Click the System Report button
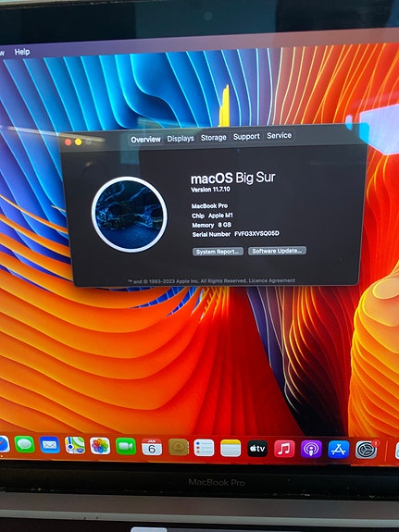This screenshot has height=532, width=399. tap(218, 252)
